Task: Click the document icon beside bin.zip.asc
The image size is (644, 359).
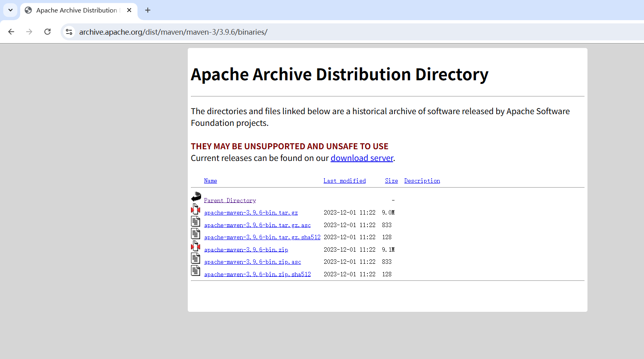Action: pos(196,258)
